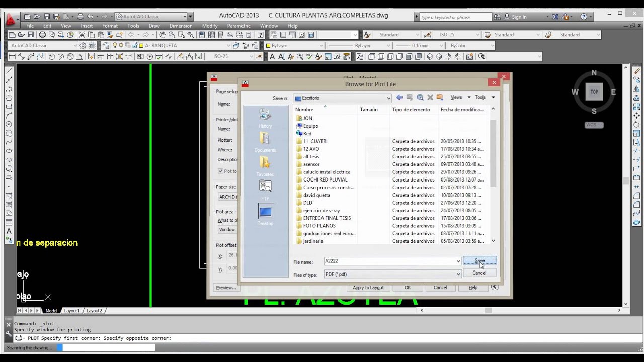Click the Cancel button in Browse for Plot File
644x362 pixels.
click(x=479, y=273)
